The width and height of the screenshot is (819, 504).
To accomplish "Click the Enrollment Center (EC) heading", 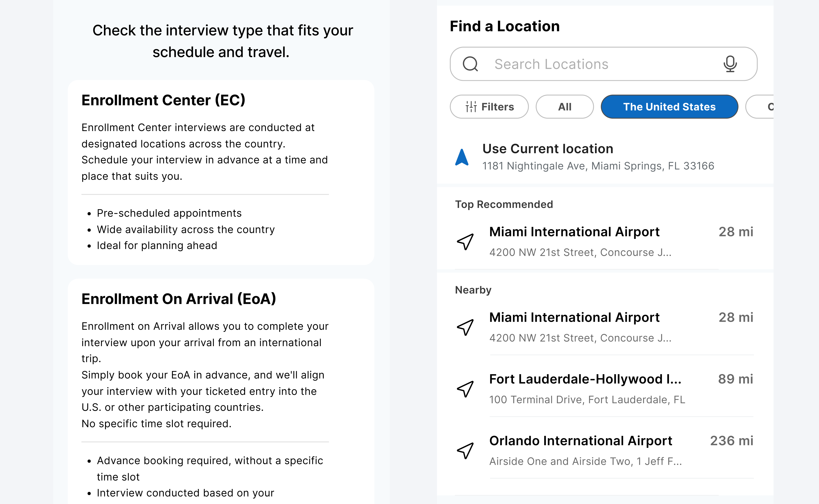I will (163, 100).
